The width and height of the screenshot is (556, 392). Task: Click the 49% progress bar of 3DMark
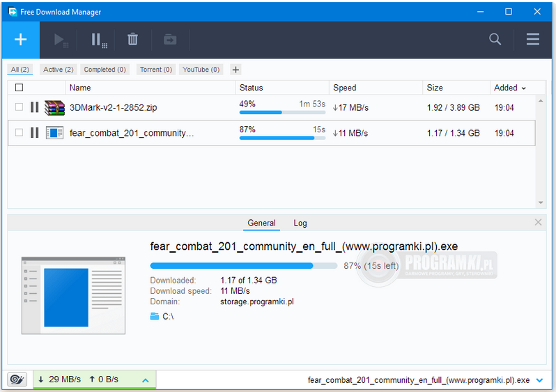click(x=282, y=112)
